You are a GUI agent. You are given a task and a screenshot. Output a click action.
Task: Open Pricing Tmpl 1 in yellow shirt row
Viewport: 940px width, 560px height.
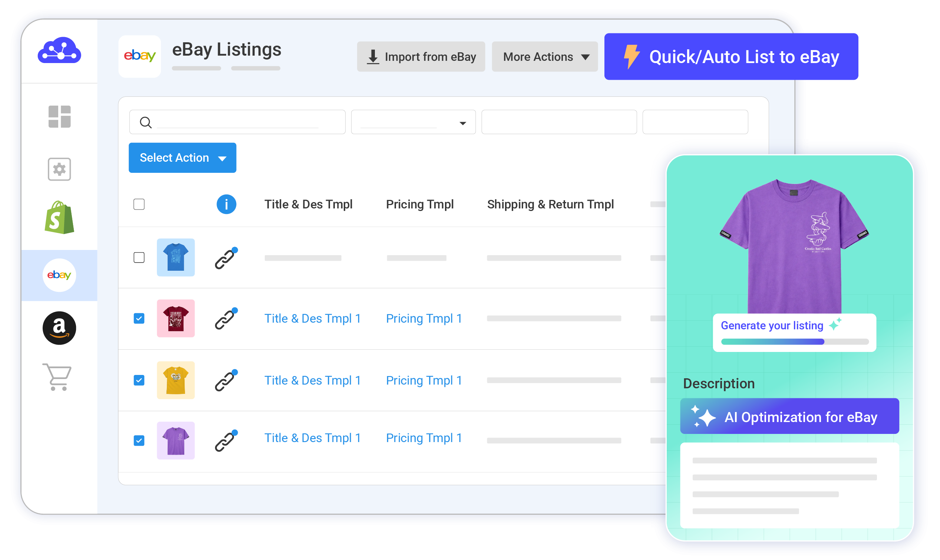[425, 381]
